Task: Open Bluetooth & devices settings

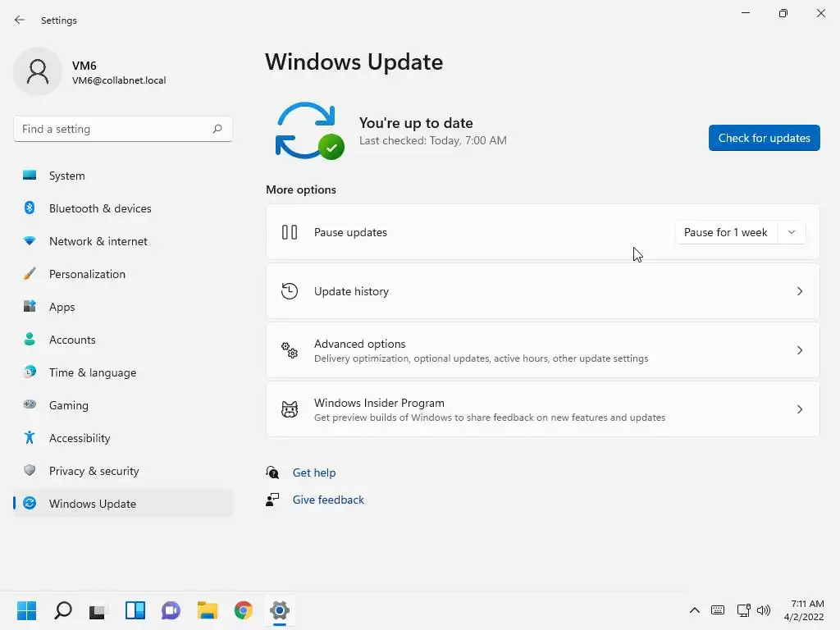Action: (123, 208)
